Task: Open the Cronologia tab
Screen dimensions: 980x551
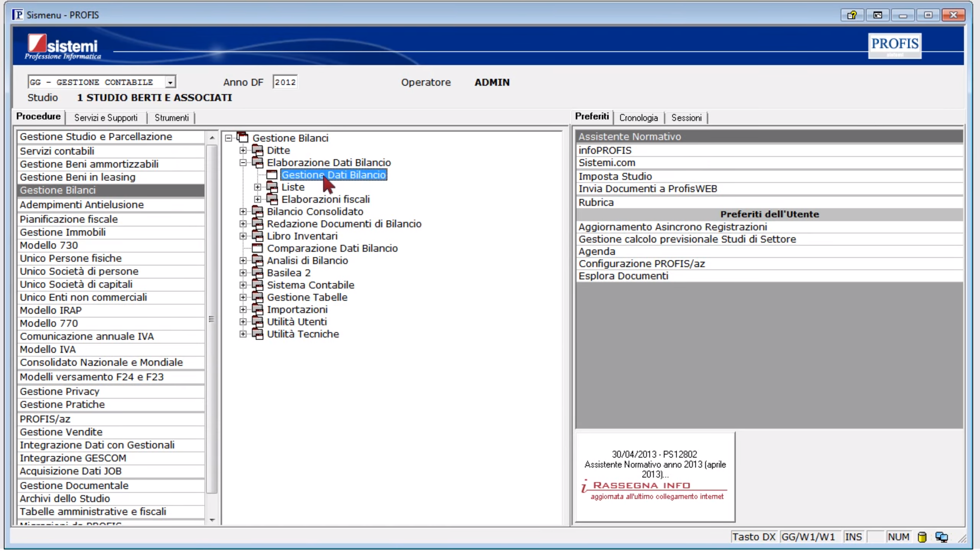Action: coord(638,118)
